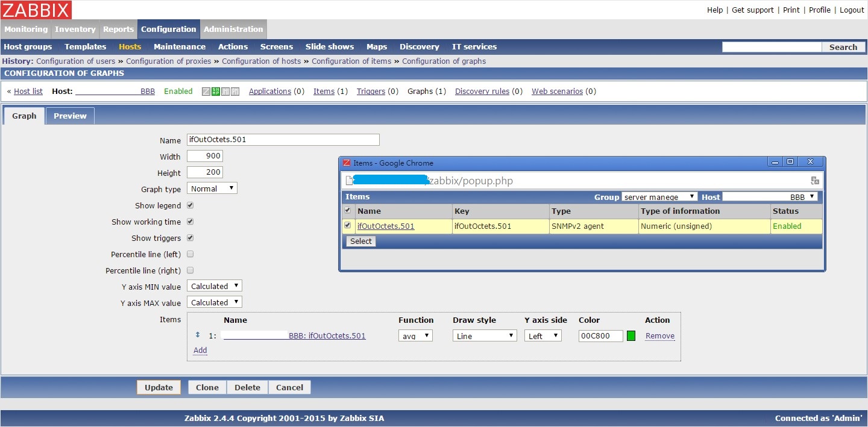The height and width of the screenshot is (427, 868).
Task: Open the Graph type dropdown
Action: coord(212,189)
